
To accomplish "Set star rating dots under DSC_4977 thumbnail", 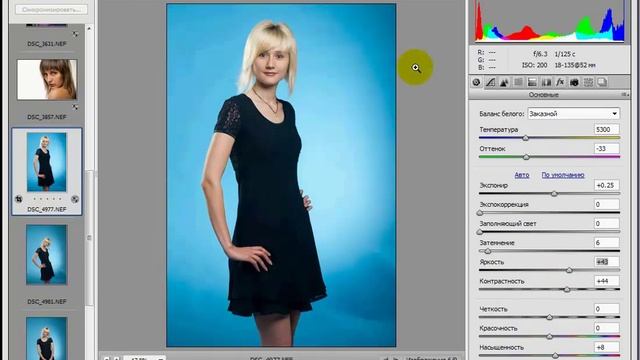I will pyautogui.click(x=47, y=199).
